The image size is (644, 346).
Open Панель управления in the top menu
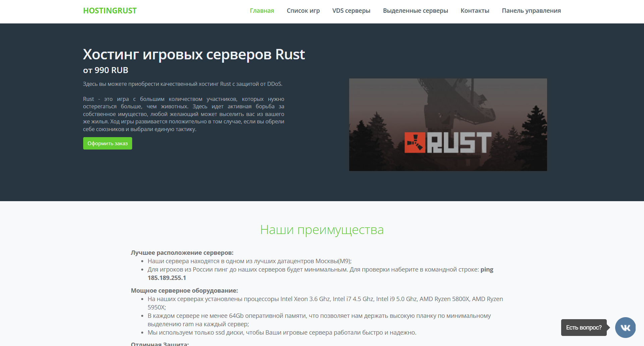pyautogui.click(x=531, y=11)
